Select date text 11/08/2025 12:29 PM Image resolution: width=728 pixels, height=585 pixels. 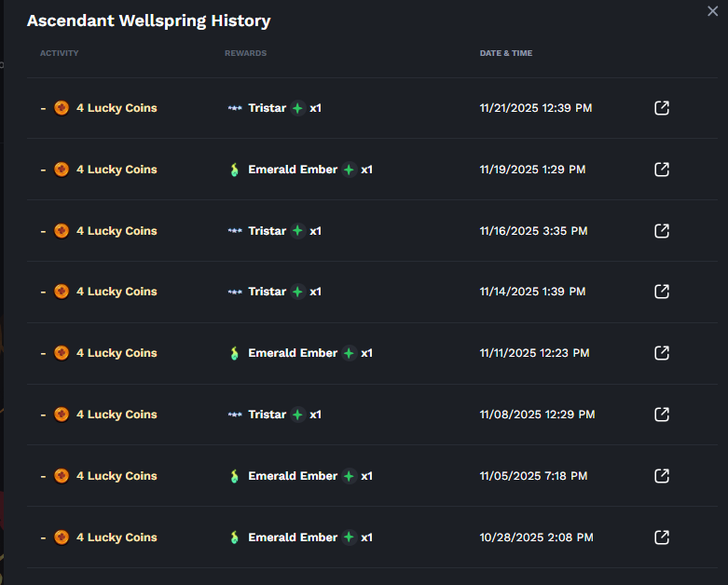click(x=537, y=415)
